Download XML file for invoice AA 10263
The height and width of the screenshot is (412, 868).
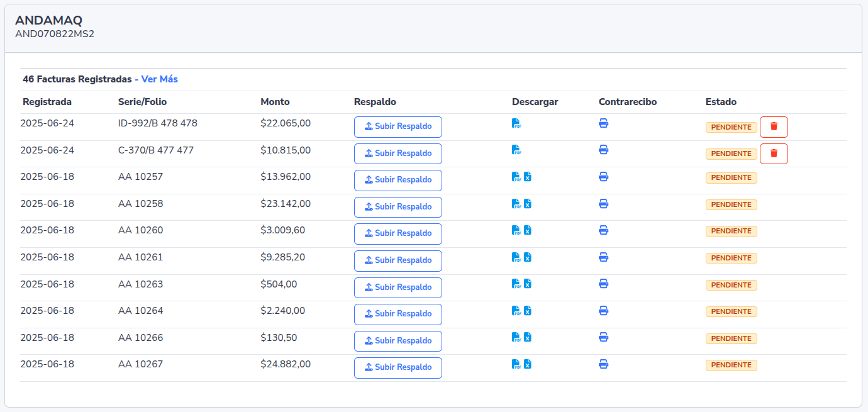tap(528, 284)
